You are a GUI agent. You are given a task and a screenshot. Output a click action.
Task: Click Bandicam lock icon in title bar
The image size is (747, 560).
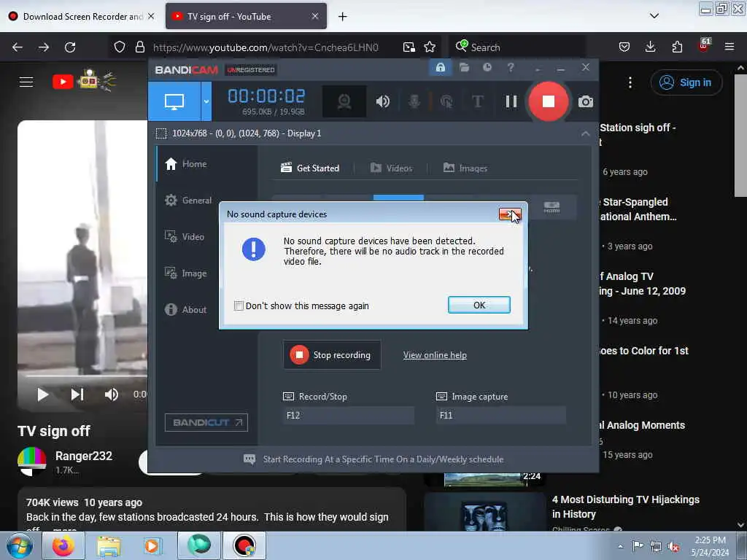pyautogui.click(x=440, y=68)
